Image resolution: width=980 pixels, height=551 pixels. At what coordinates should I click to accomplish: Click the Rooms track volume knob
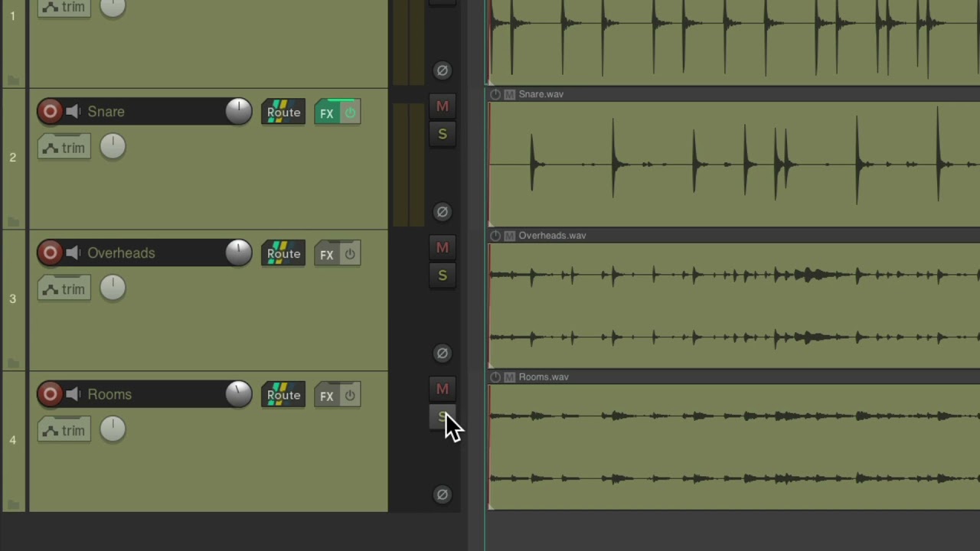[x=238, y=395]
